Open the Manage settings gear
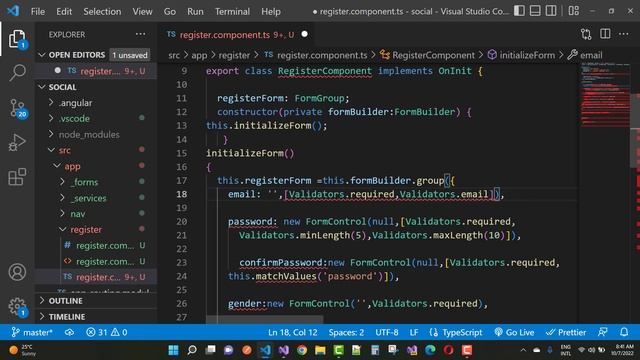640x360 pixels. click(x=17, y=306)
